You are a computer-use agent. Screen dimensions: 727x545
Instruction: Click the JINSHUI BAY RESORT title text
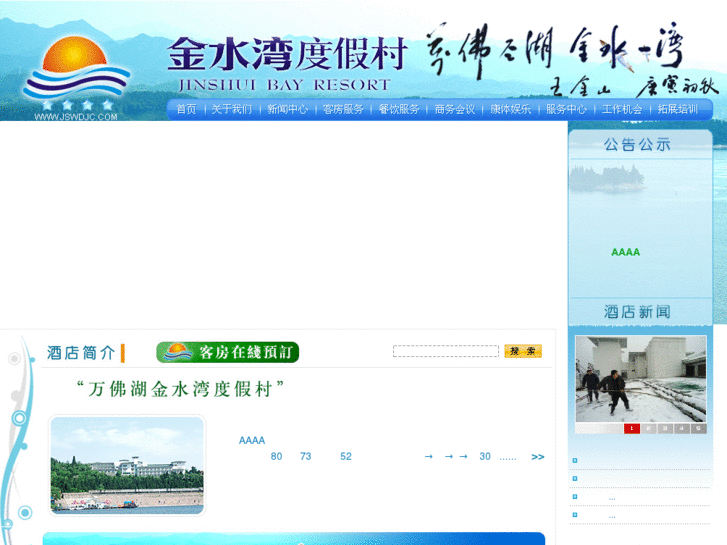click(284, 85)
